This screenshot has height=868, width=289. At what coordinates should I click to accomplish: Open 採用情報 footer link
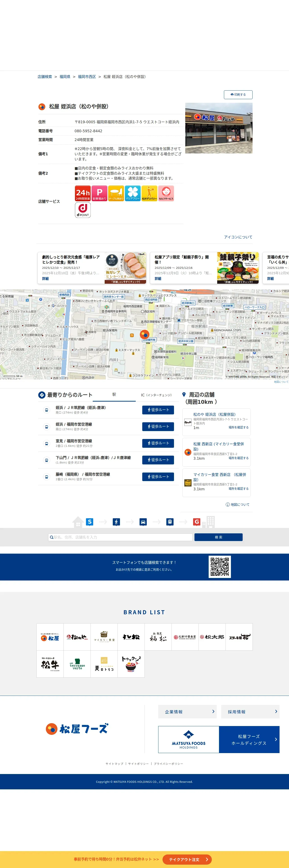coord(250,712)
